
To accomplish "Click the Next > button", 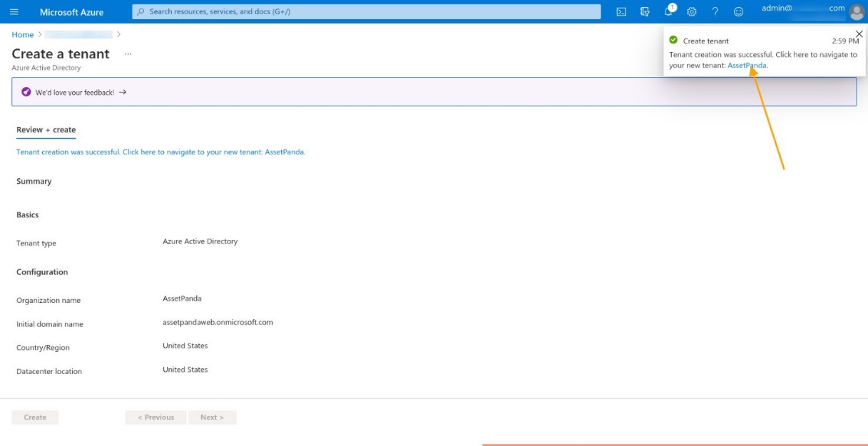I will tap(213, 418).
